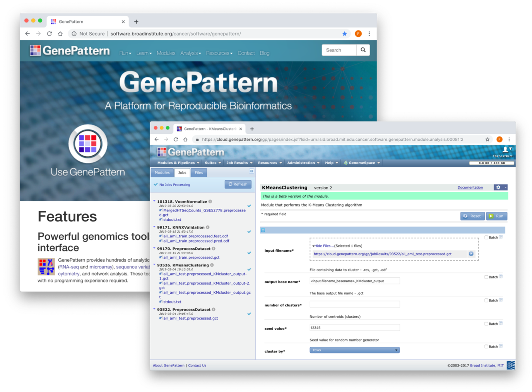532x392 pixels.
Task: Open the cluster by dropdown showing rows
Action: pyautogui.click(x=354, y=350)
